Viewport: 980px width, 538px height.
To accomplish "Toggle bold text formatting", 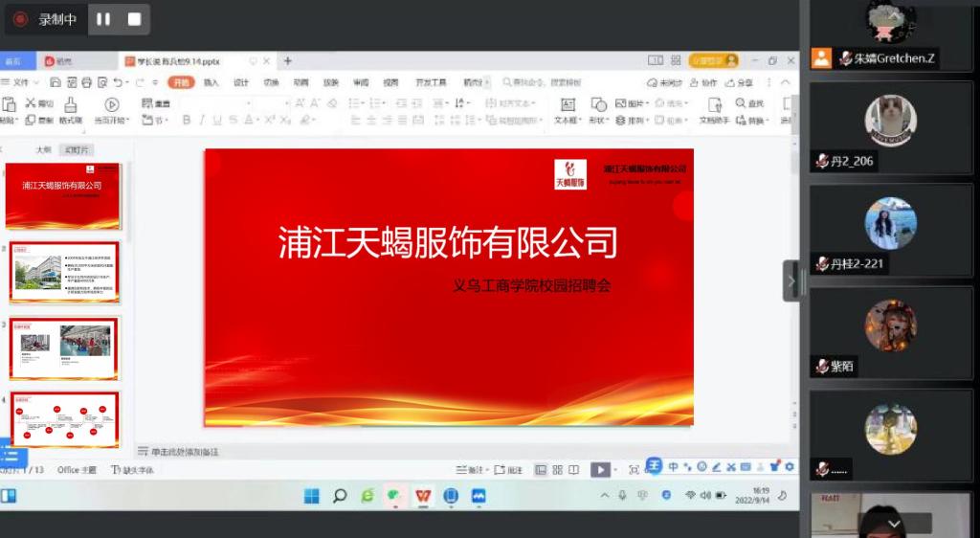I will pyautogui.click(x=187, y=121).
